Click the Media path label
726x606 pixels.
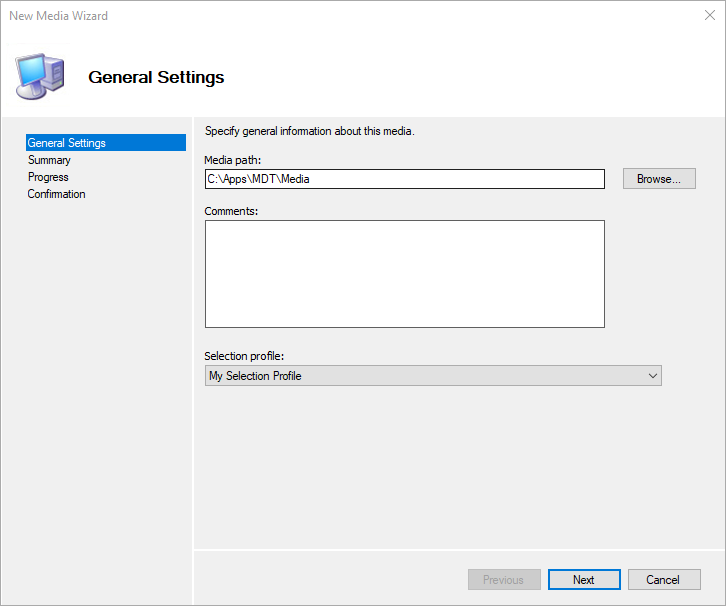[x=232, y=160]
